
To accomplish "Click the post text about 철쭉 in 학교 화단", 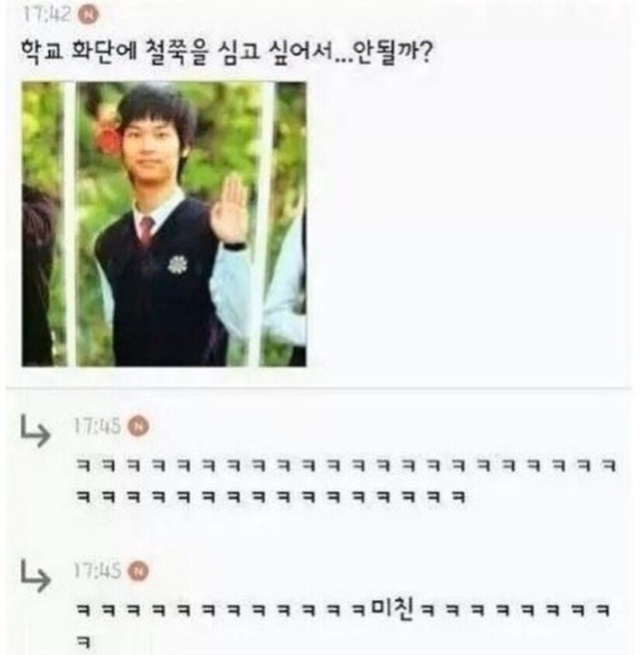I will [227, 52].
